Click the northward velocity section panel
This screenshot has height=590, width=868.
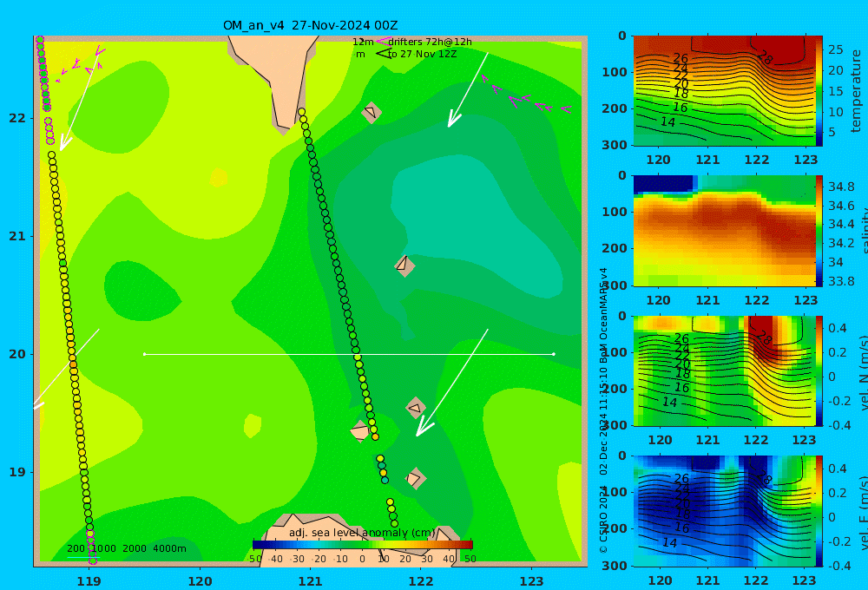724,370
